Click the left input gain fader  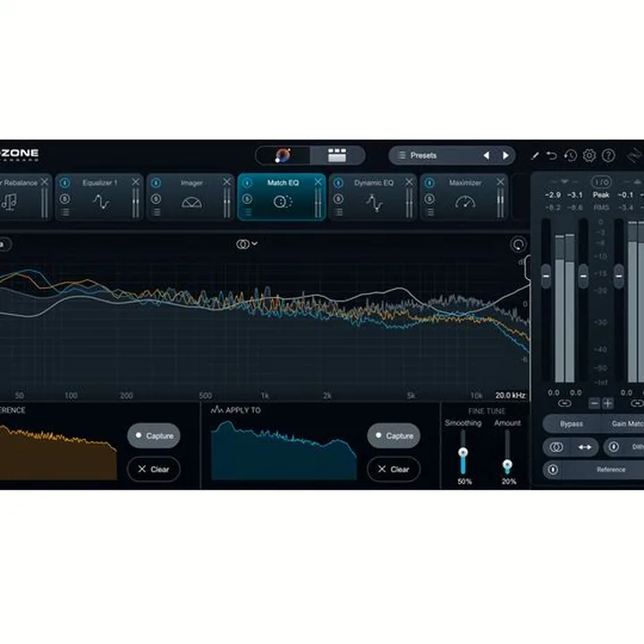click(x=546, y=276)
